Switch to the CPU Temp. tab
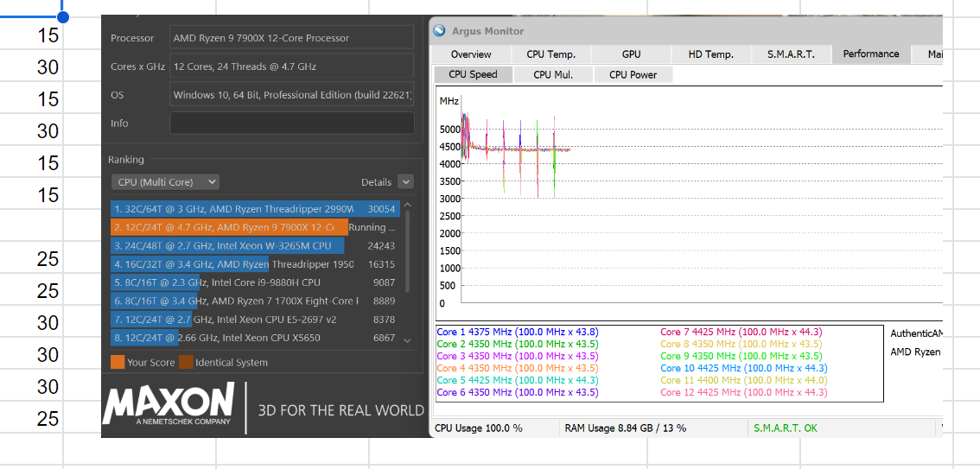The image size is (980, 469). point(550,54)
